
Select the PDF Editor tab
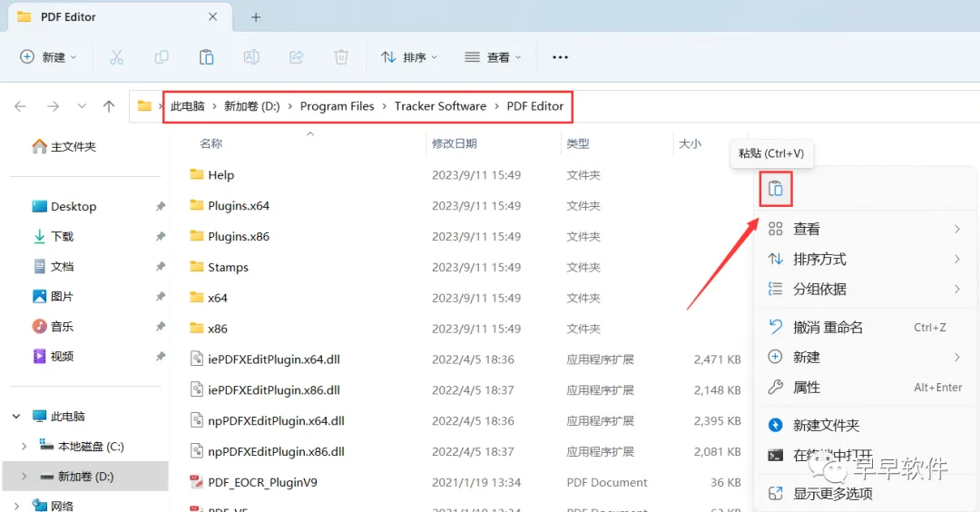click(120, 17)
